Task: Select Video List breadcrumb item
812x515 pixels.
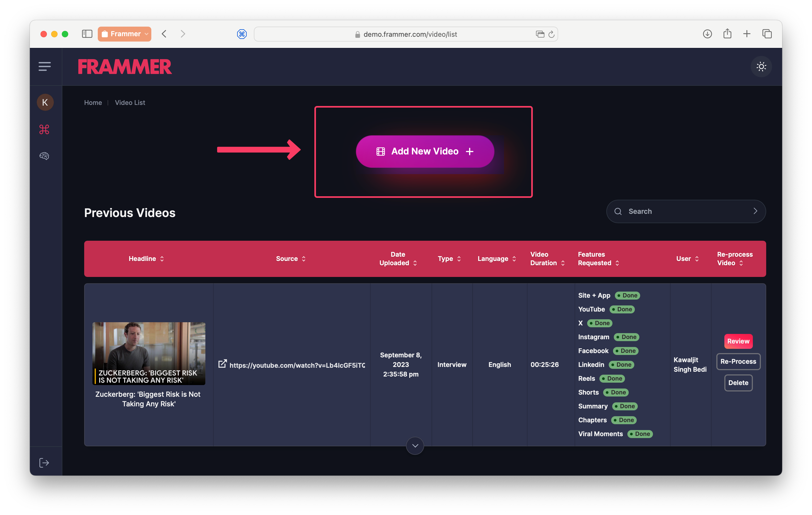Action: click(130, 103)
